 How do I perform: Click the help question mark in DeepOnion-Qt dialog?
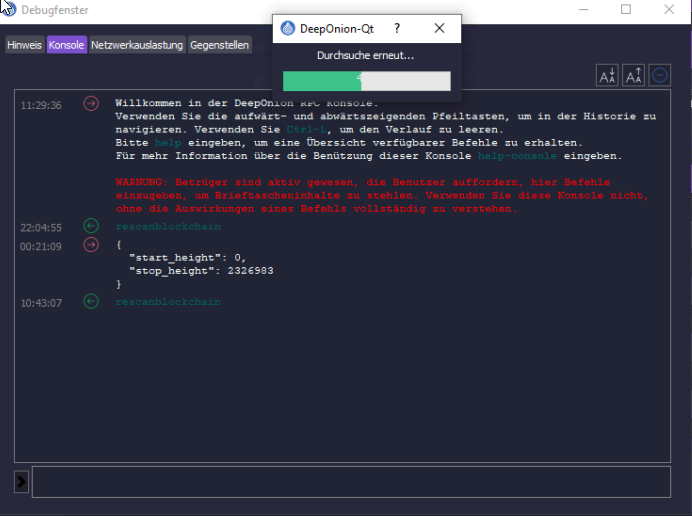[x=397, y=28]
